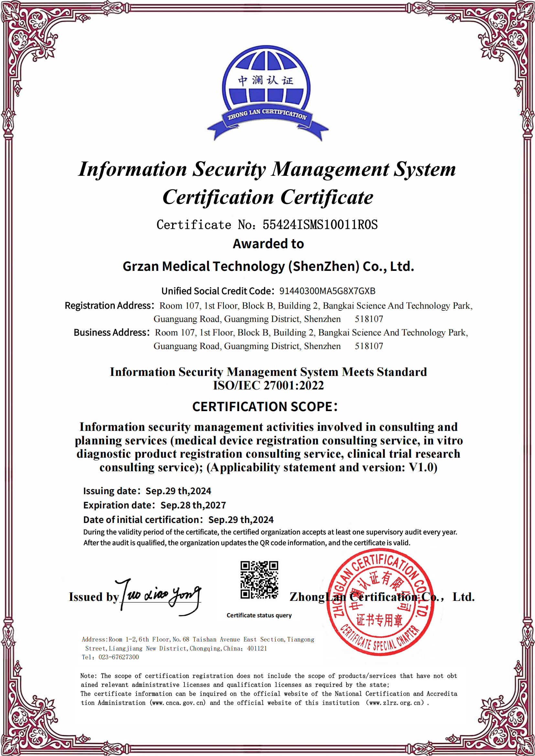The image size is (535, 756).
Task: Click the www.zlrz.org.cn website address
Action: point(396,703)
